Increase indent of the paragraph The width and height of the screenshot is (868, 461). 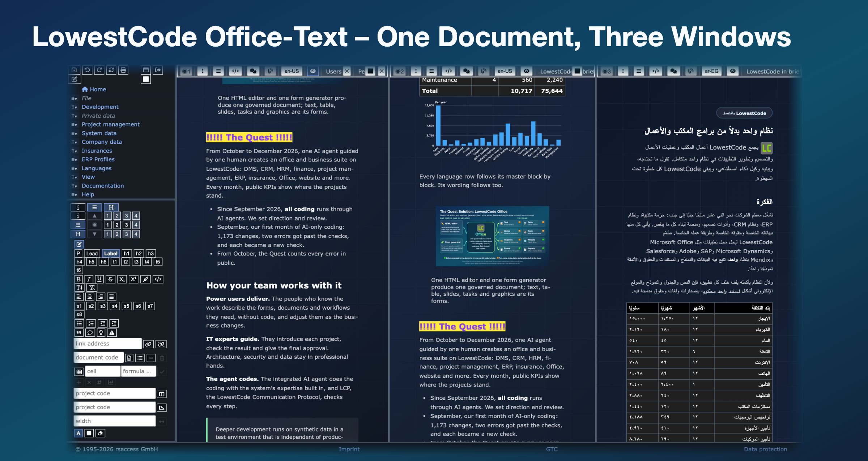point(114,323)
